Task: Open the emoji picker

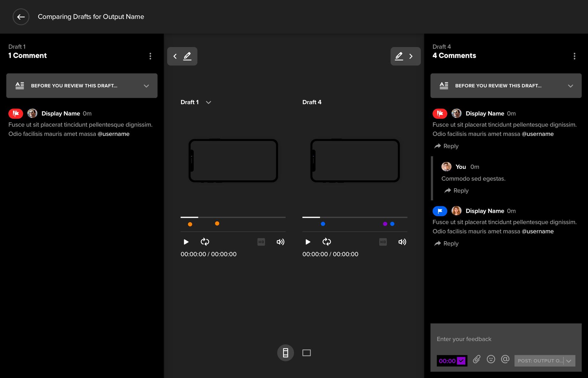Action: click(x=491, y=359)
